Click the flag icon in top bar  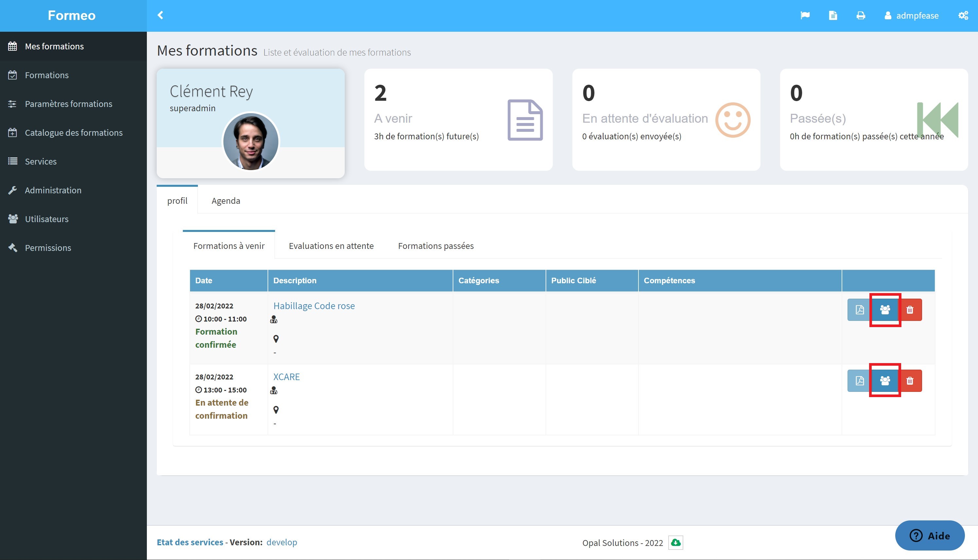tap(805, 15)
